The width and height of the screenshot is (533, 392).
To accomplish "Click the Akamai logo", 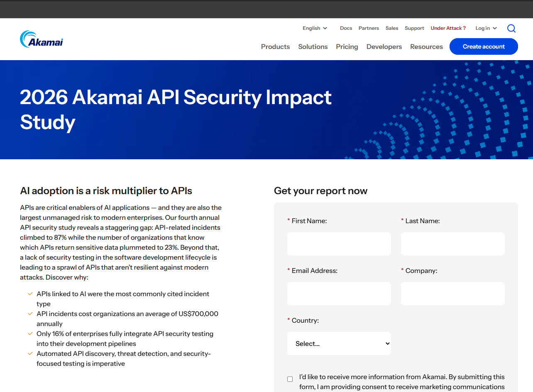I will coord(42,39).
